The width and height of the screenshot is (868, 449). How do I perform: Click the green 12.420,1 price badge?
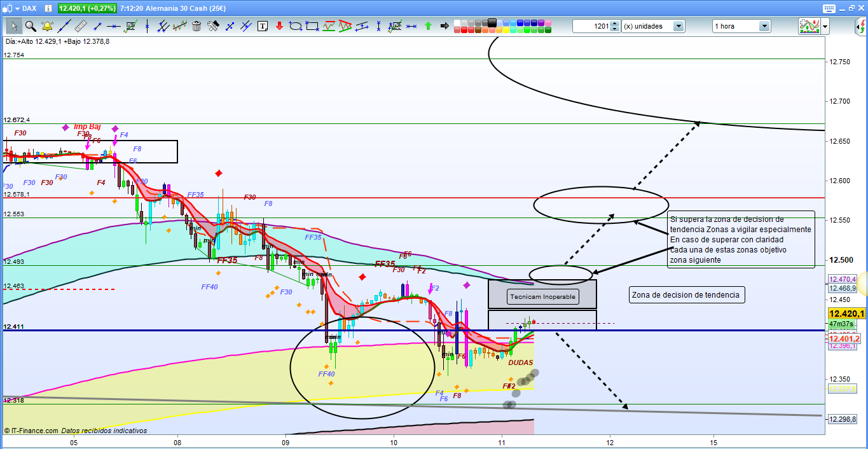pyautogui.click(x=87, y=9)
